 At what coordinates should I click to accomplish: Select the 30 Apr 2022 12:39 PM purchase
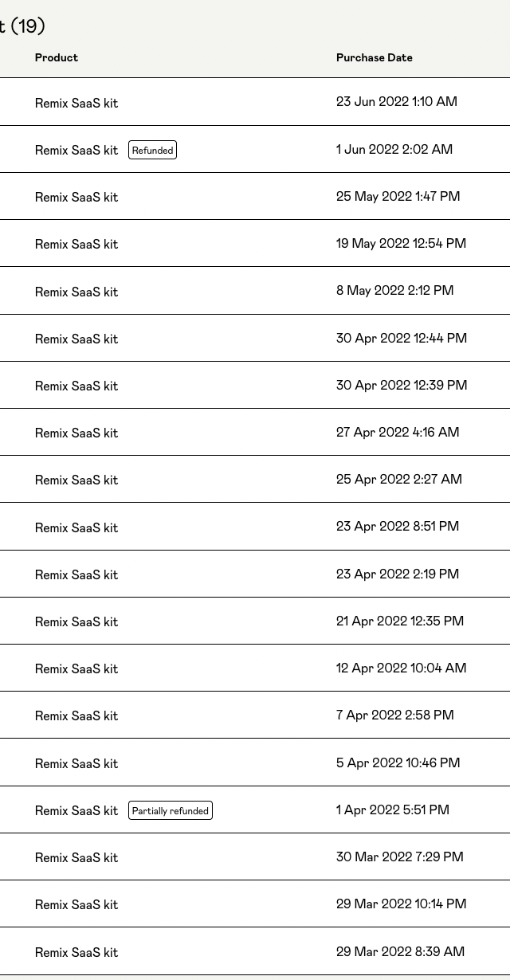click(255, 385)
